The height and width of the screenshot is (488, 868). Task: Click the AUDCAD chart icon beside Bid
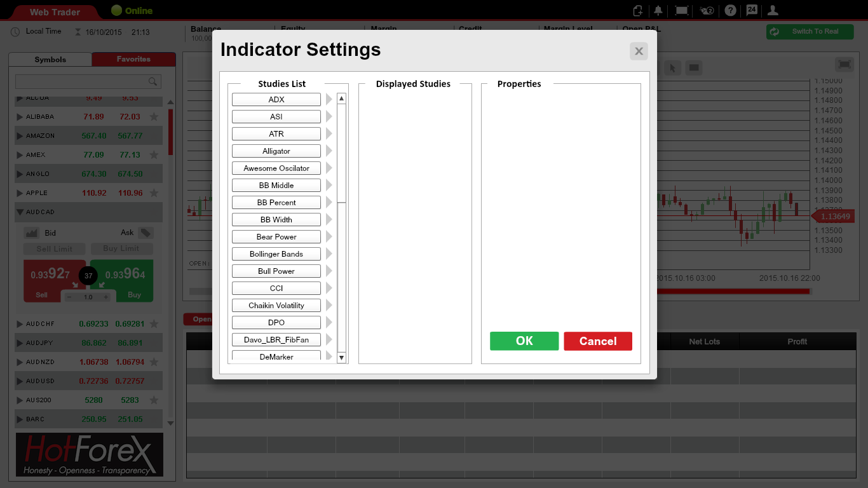point(31,233)
